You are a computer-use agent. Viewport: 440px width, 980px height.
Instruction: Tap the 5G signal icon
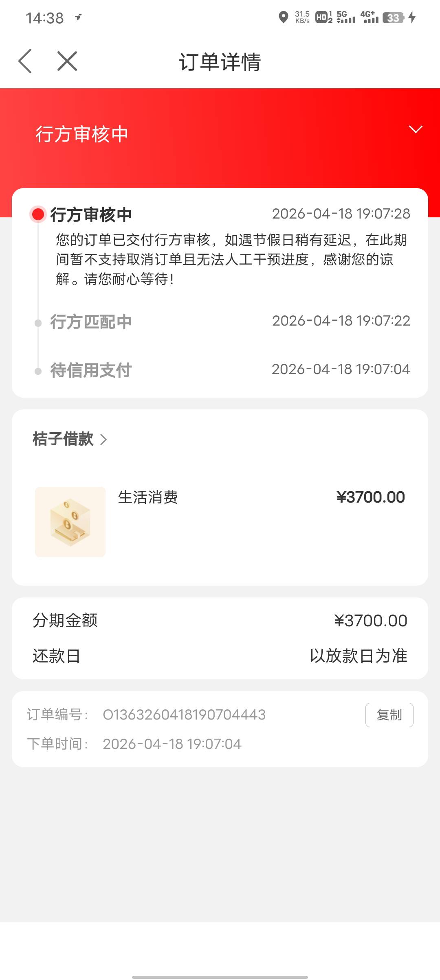point(346,17)
